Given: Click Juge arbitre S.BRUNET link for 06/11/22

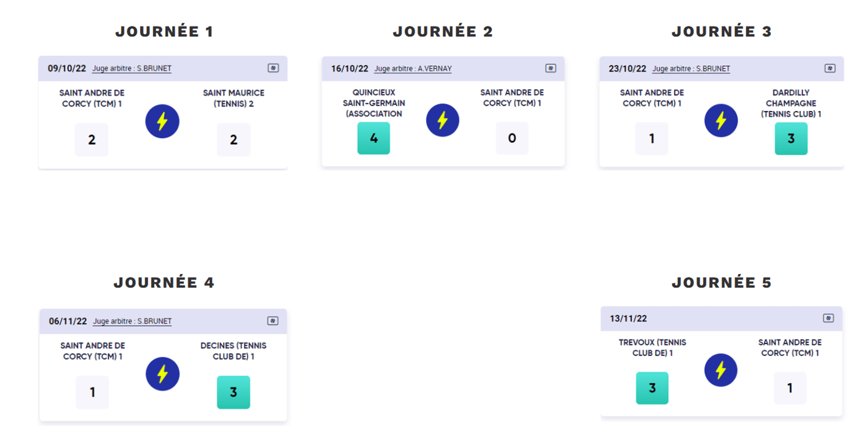Looking at the screenshot, I should pyautogui.click(x=132, y=321).
